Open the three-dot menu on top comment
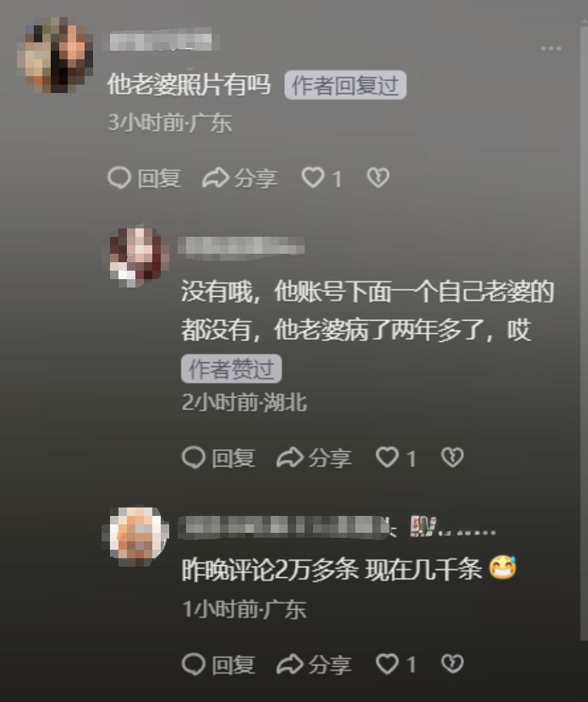588x702 pixels. [x=551, y=49]
